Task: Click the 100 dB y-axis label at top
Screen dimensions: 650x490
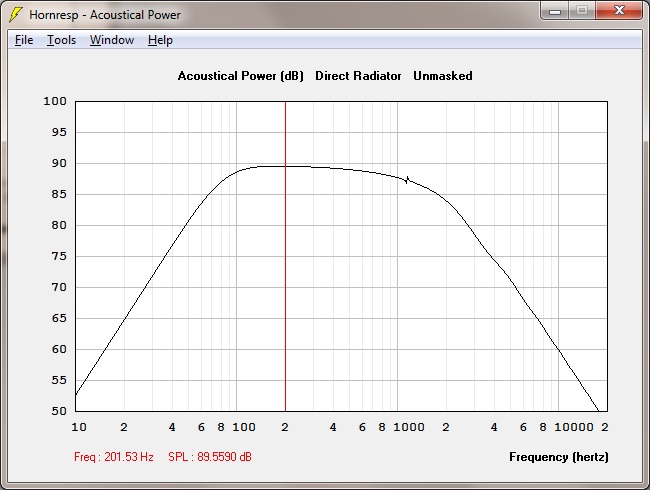Action: [x=55, y=101]
